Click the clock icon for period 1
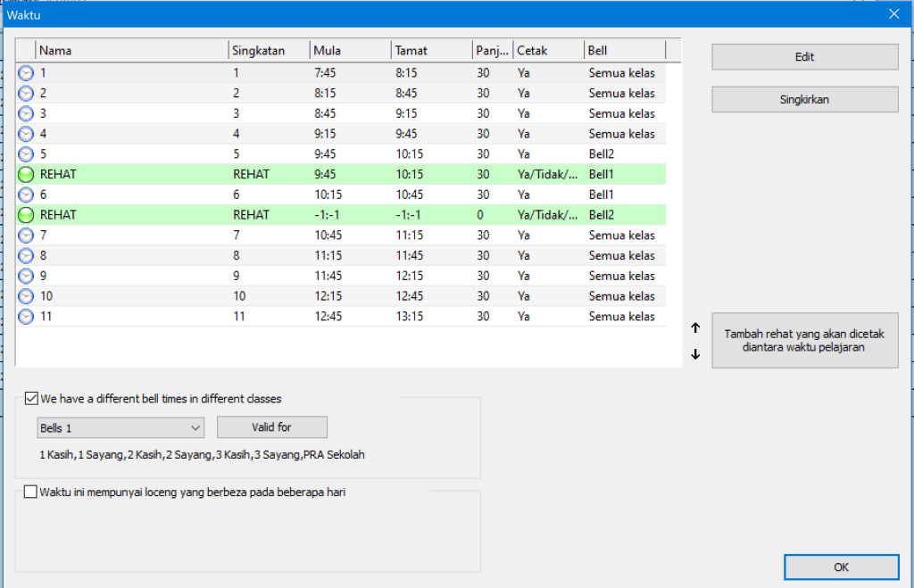The image size is (914, 588). pyautogui.click(x=26, y=73)
